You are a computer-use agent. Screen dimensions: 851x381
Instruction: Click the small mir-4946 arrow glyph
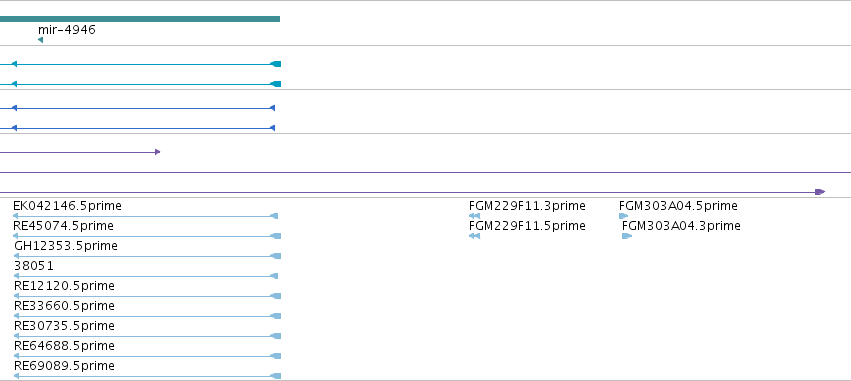40,40
